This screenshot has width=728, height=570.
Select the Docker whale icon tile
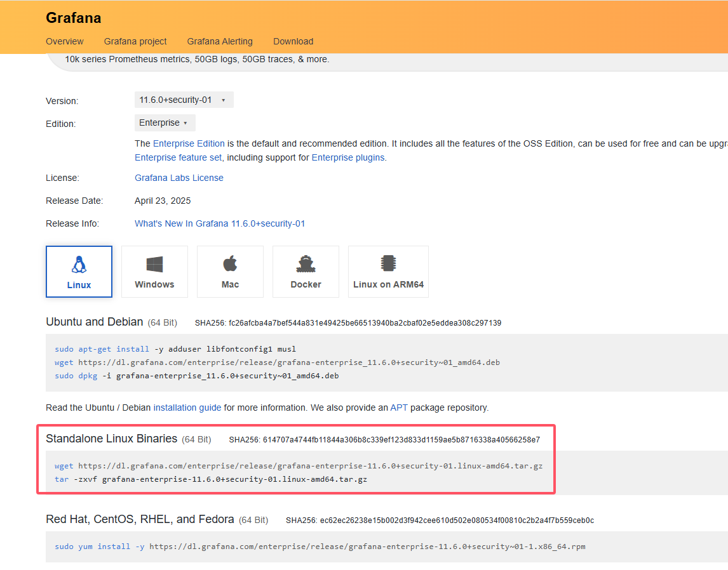306,264
